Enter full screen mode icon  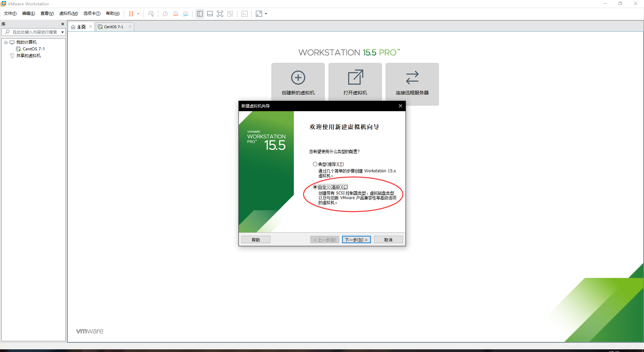click(x=220, y=14)
